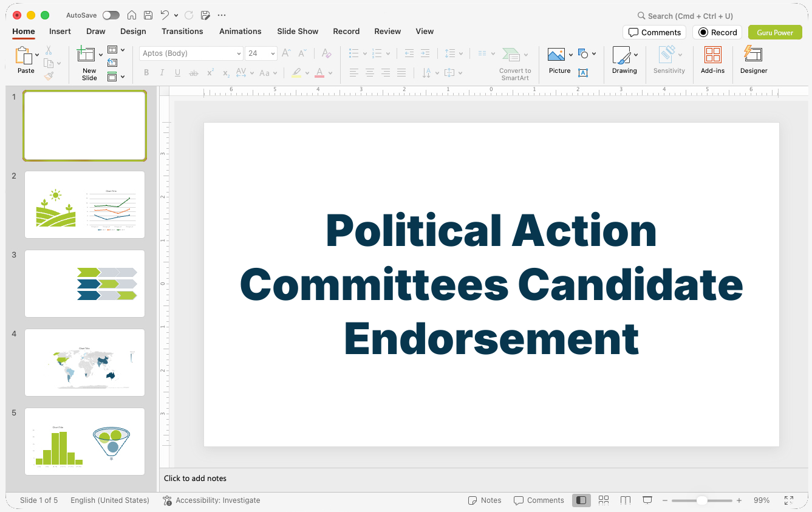The height and width of the screenshot is (512, 812).
Task: Toggle Underline formatting
Action: [178, 73]
